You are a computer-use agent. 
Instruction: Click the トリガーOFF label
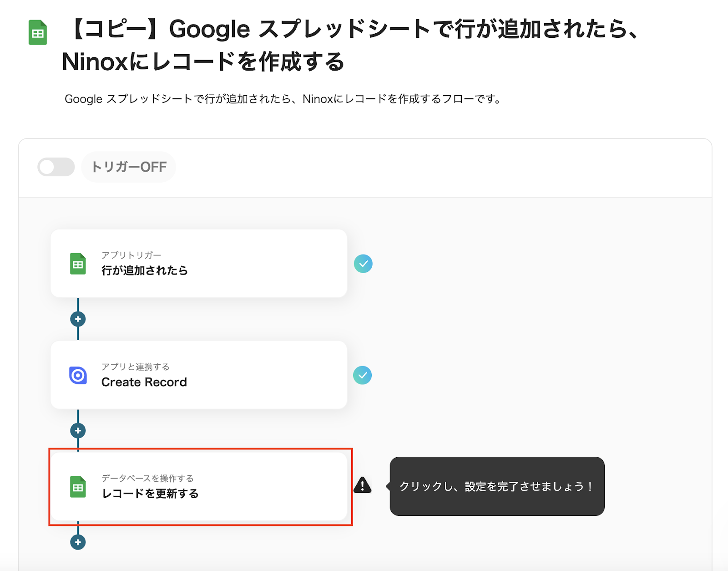(129, 167)
